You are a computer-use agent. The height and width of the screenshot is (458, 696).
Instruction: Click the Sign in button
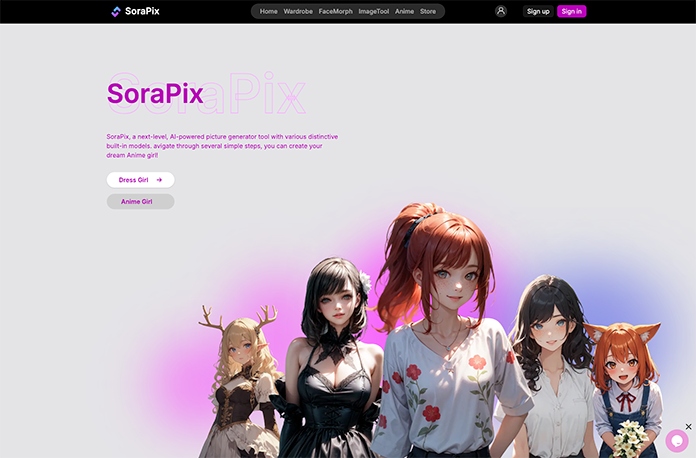572,12
